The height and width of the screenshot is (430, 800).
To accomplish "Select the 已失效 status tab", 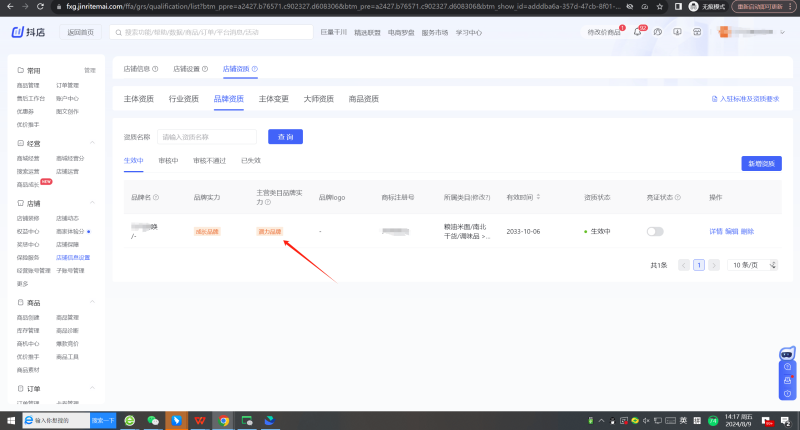I will pyautogui.click(x=251, y=161).
